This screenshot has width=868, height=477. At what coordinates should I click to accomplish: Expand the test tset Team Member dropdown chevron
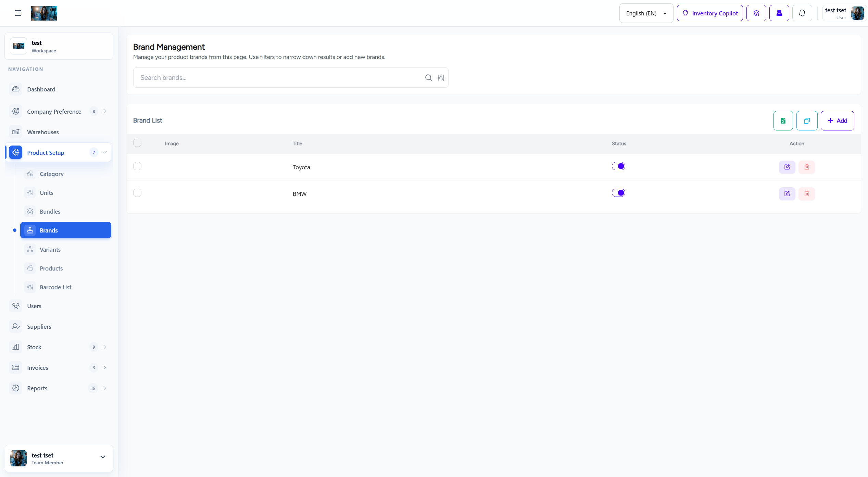coord(103,457)
